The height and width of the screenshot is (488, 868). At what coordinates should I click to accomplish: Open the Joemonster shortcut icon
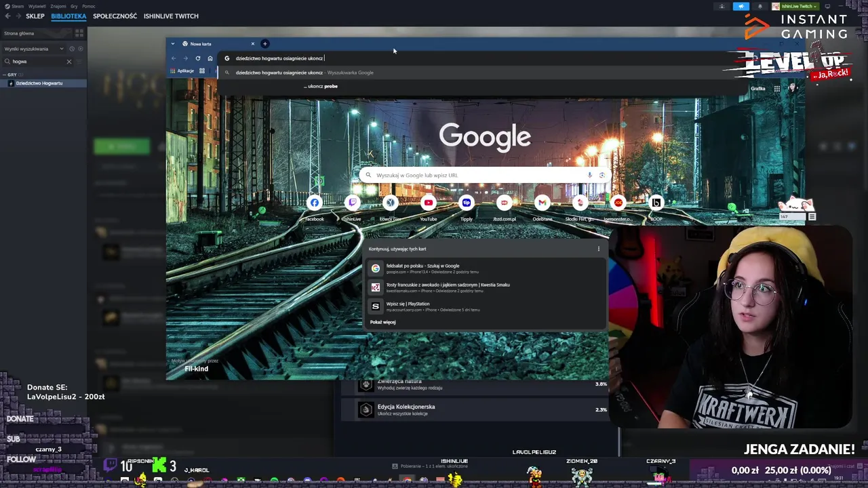pyautogui.click(x=618, y=203)
